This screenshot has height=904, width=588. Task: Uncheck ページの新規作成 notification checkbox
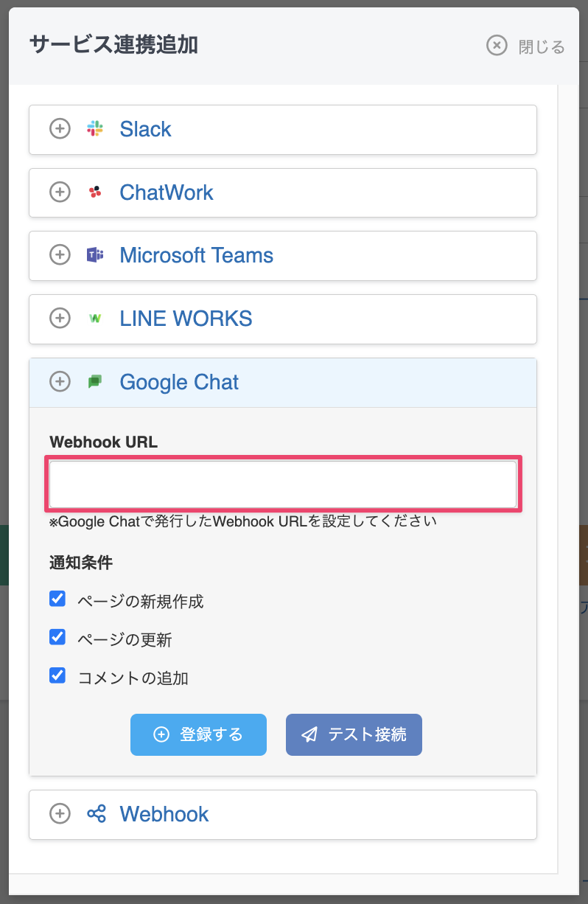pos(57,598)
